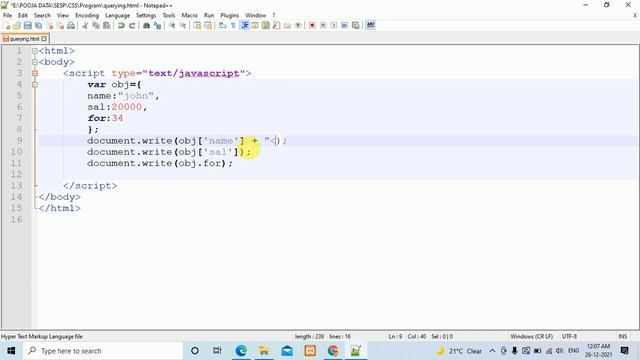The height and width of the screenshot is (360, 640).
Task: Redo the edit via toolbar arrow
Action: 132,25
